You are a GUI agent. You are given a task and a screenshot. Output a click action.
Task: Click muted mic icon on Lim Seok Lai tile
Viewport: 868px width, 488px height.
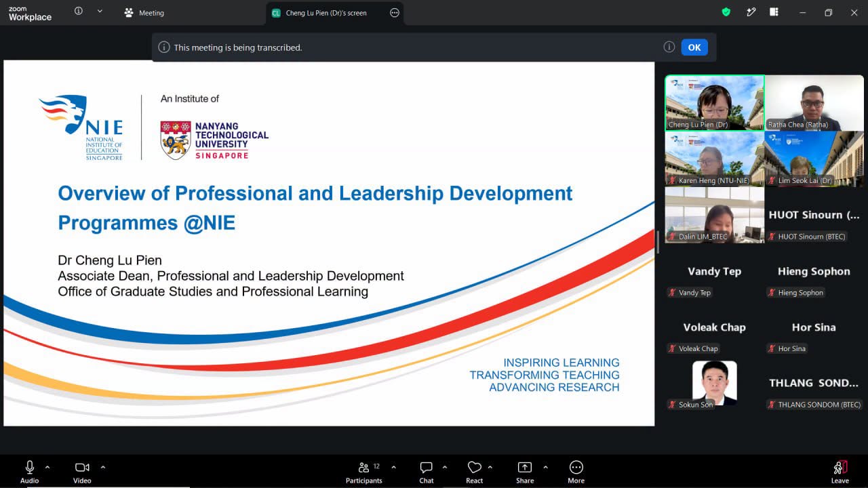[772, 180]
